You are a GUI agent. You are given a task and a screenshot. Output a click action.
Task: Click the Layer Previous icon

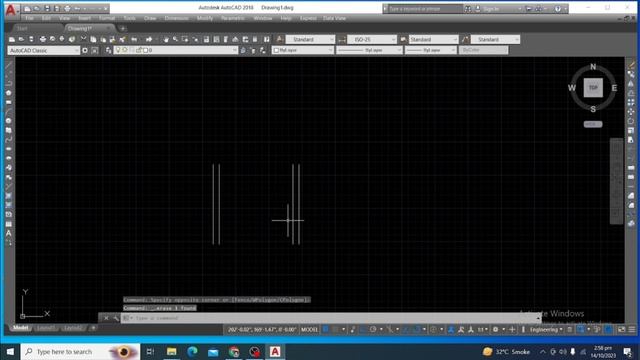tap(253, 50)
